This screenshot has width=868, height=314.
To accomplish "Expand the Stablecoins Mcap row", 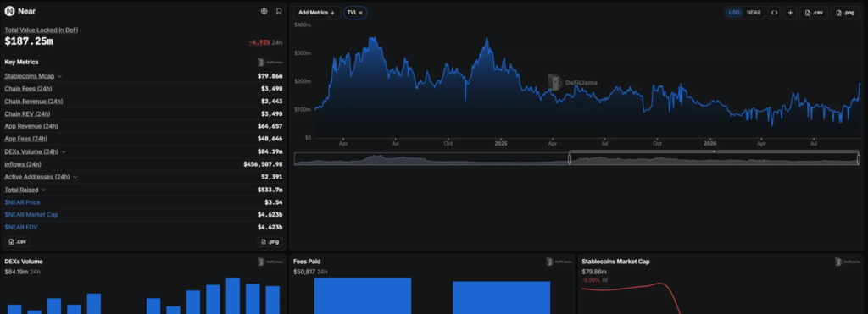I will [x=60, y=76].
